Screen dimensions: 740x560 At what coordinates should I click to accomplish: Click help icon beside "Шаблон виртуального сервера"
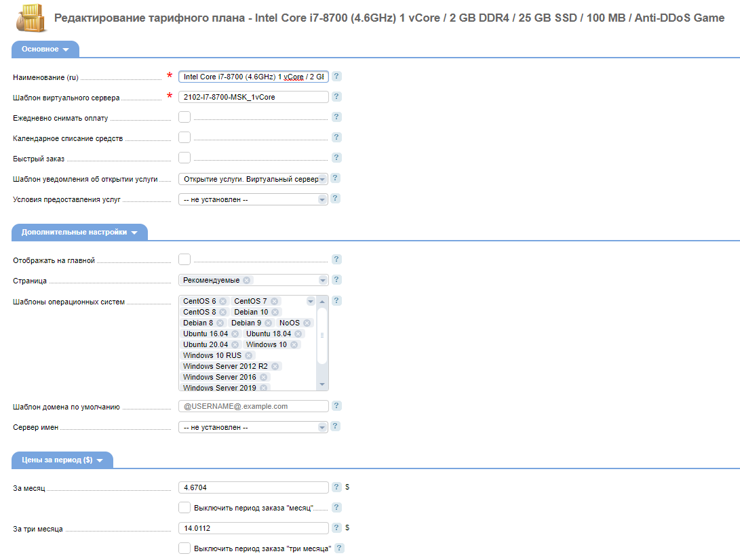tap(336, 96)
